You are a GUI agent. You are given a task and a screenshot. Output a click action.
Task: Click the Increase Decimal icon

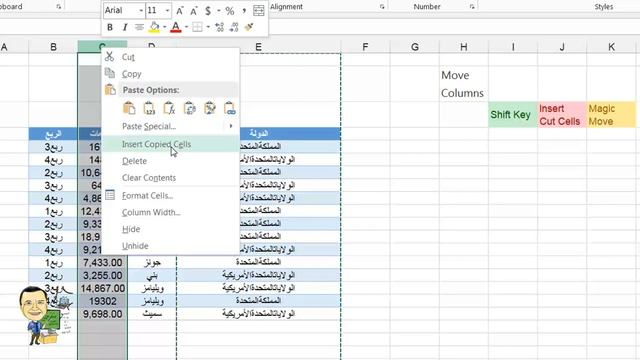(220, 27)
